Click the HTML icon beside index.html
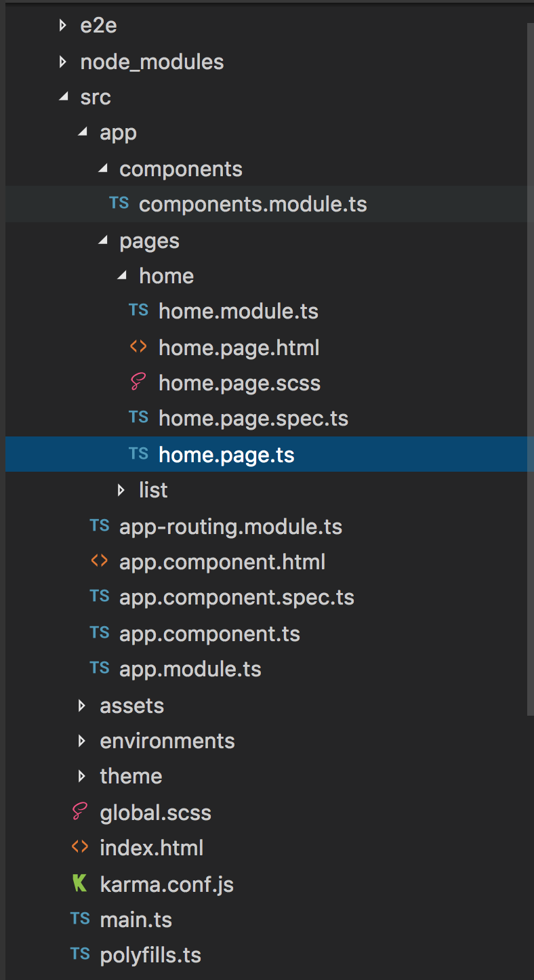The width and height of the screenshot is (534, 980). 80,847
